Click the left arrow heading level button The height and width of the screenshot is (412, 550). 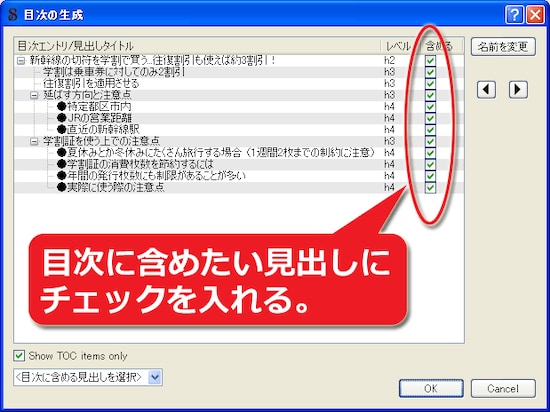point(486,90)
